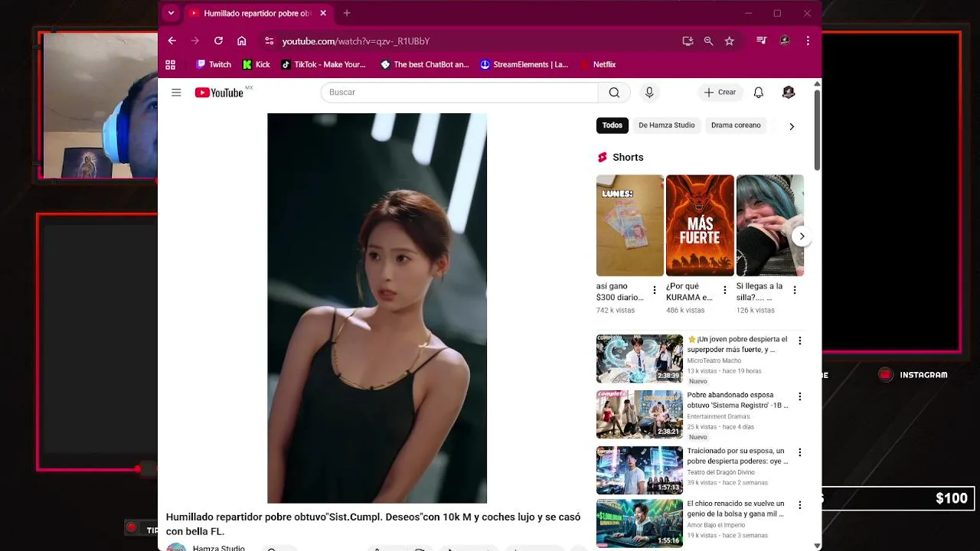Screen dimensions: 980x551
Task: Open options for 'así gano $300 diario' Short
Action: click(654, 290)
